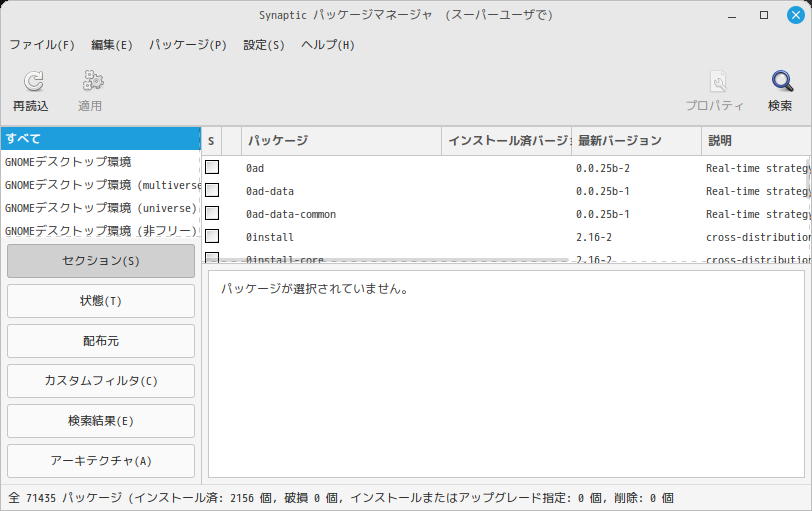Image resolution: width=812 pixels, height=511 pixels.
Task: Open the ファイル(F) menu
Action: tap(42, 45)
